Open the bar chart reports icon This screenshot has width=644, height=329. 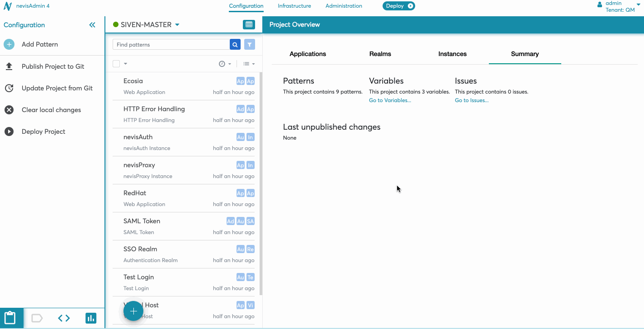tap(91, 318)
